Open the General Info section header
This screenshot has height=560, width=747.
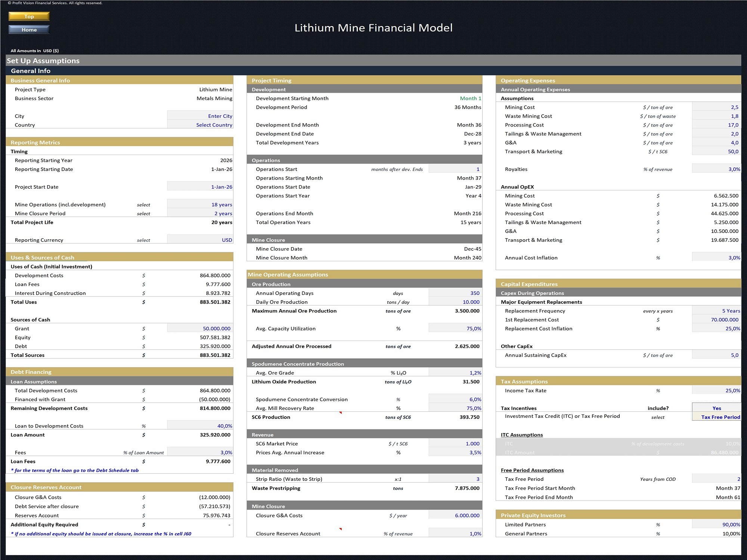pos(31,71)
